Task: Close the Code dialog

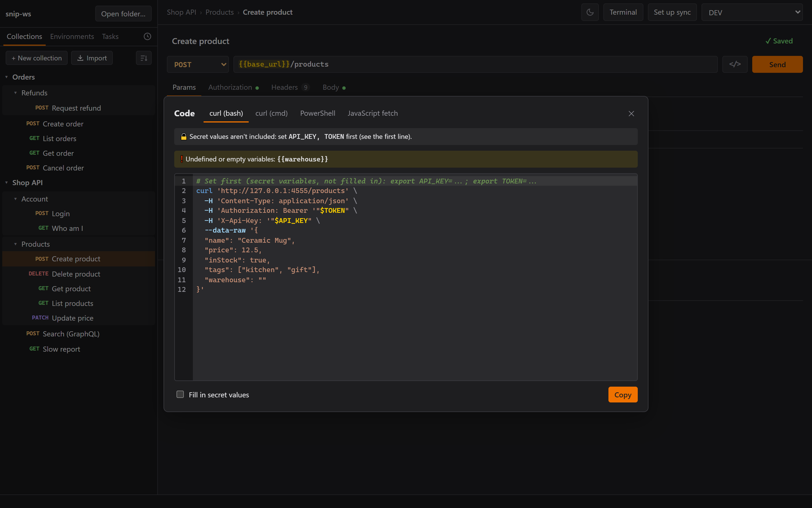Action: (x=631, y=113)
